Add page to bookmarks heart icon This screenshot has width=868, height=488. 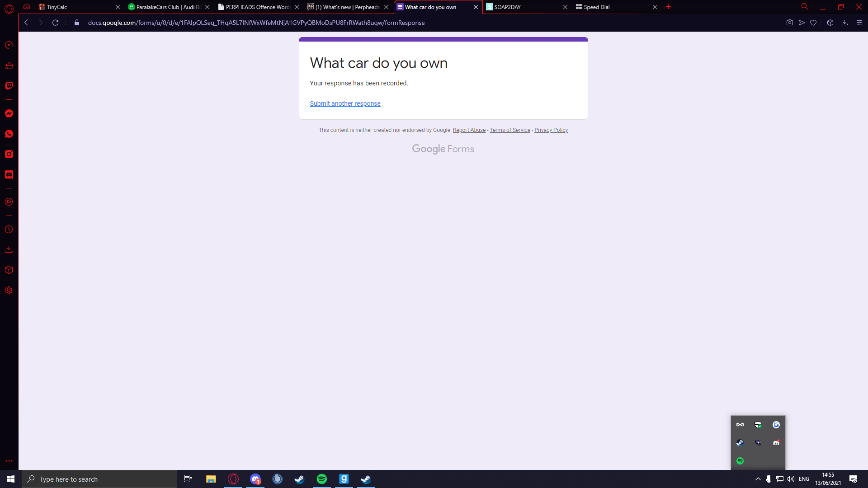click(x=813, y=23)
